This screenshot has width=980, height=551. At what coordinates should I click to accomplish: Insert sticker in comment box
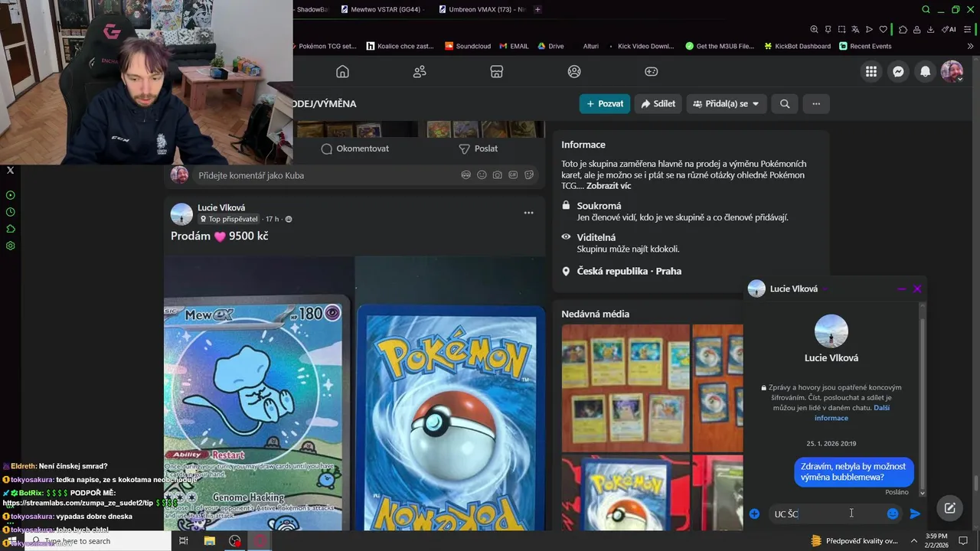pyautogui.click(x=529, y=175)
